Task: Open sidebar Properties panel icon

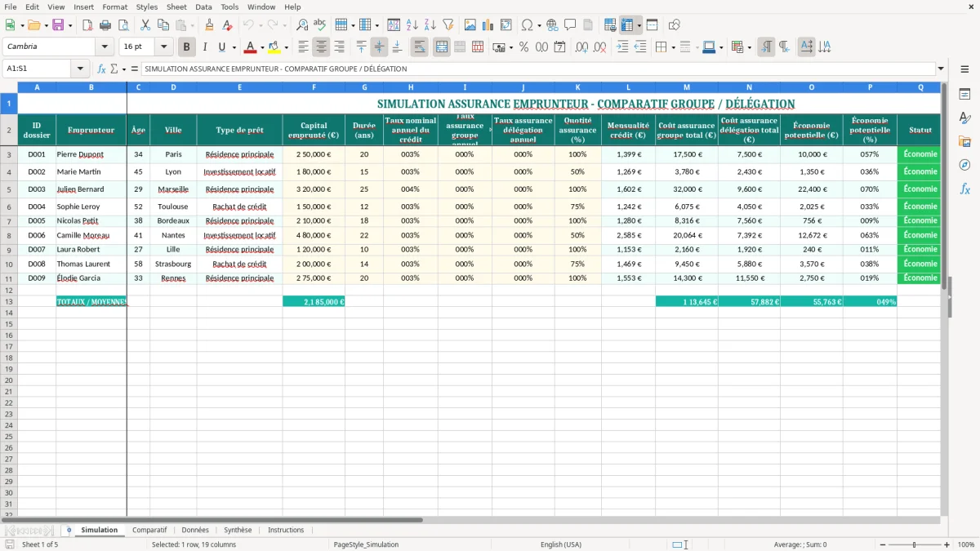Action: pyautogui.click(x=964, y=94)
